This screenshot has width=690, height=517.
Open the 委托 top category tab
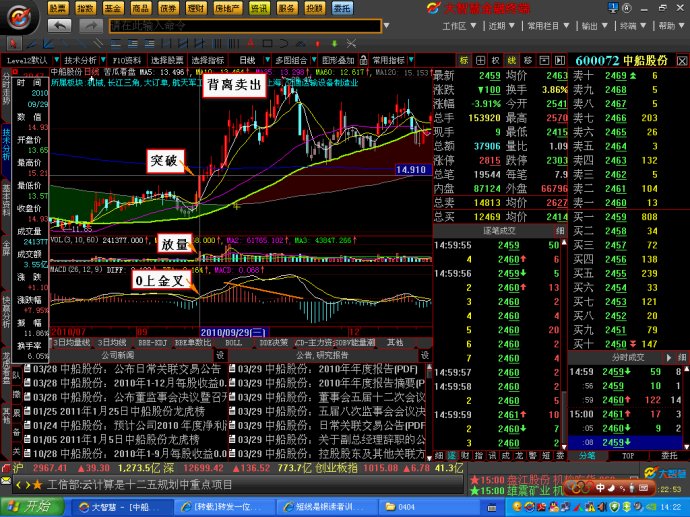pyautogui.click(x=342, y=8)
